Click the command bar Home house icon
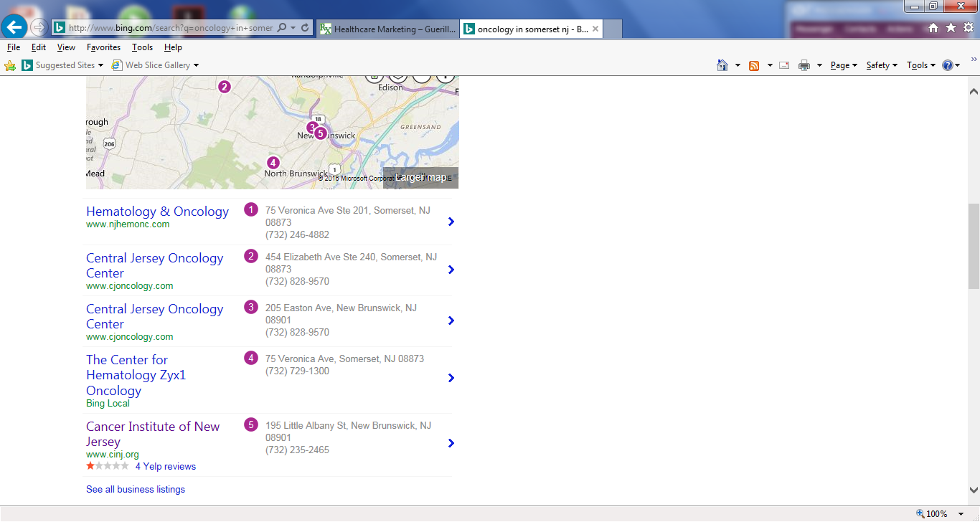This screenshot has width=980, height=522. point(722,65)
